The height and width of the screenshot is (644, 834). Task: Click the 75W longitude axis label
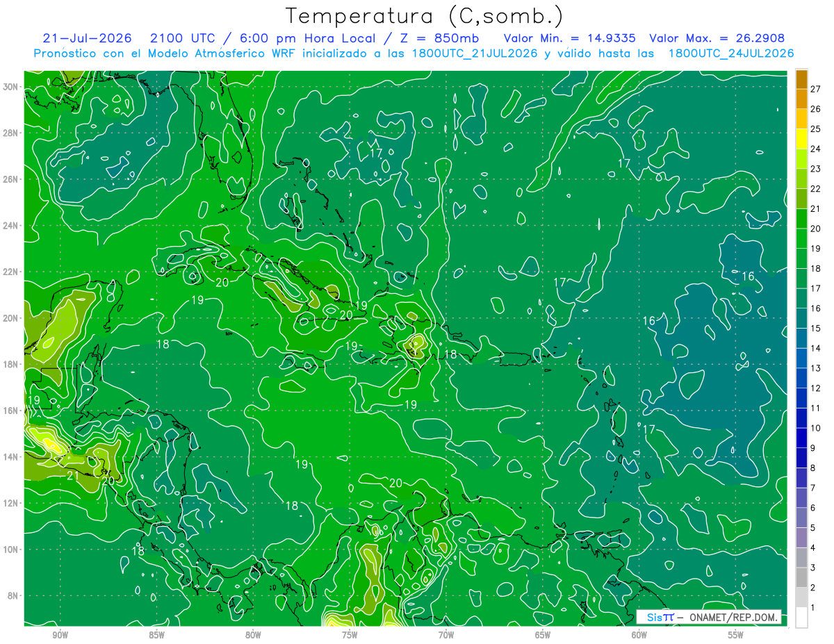tap(350, 636)
